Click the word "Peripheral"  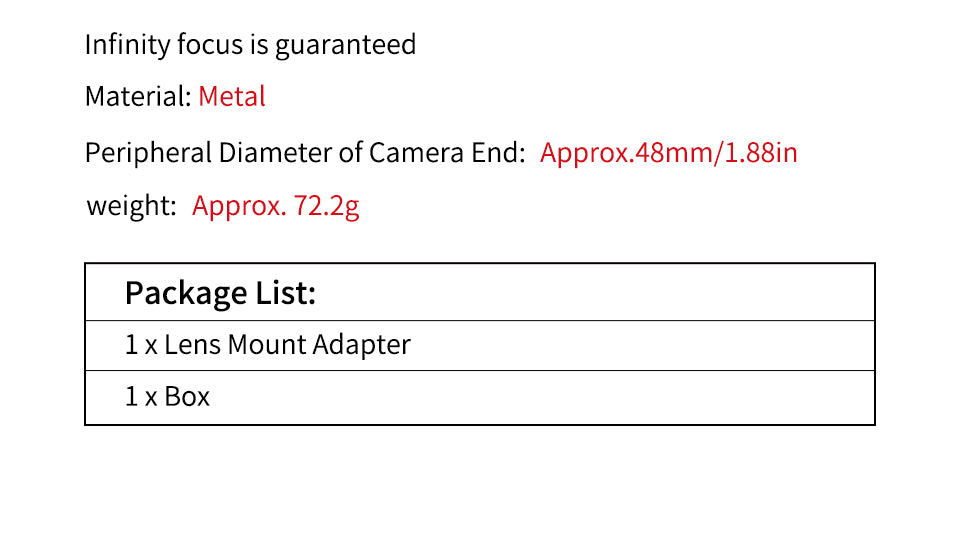click(148, 153)
